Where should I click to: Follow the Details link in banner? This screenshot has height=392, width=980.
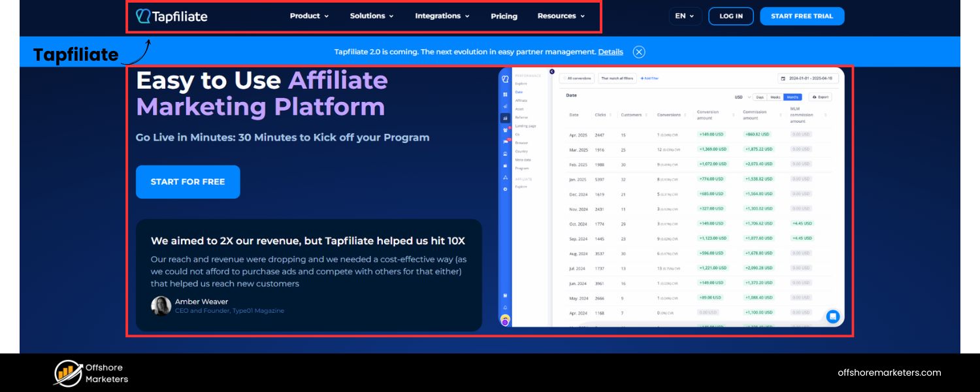click(x=610, y=52)
